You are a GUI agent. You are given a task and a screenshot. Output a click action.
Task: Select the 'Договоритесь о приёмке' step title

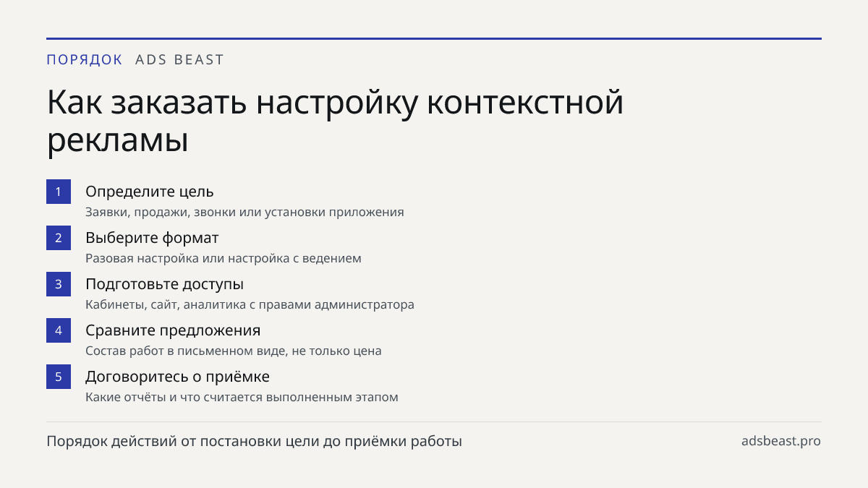coord(178,377)
